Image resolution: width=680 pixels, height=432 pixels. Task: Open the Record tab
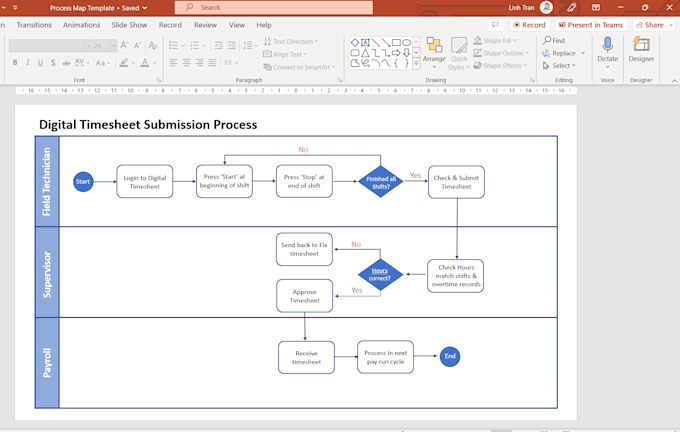tap(170, 25)
